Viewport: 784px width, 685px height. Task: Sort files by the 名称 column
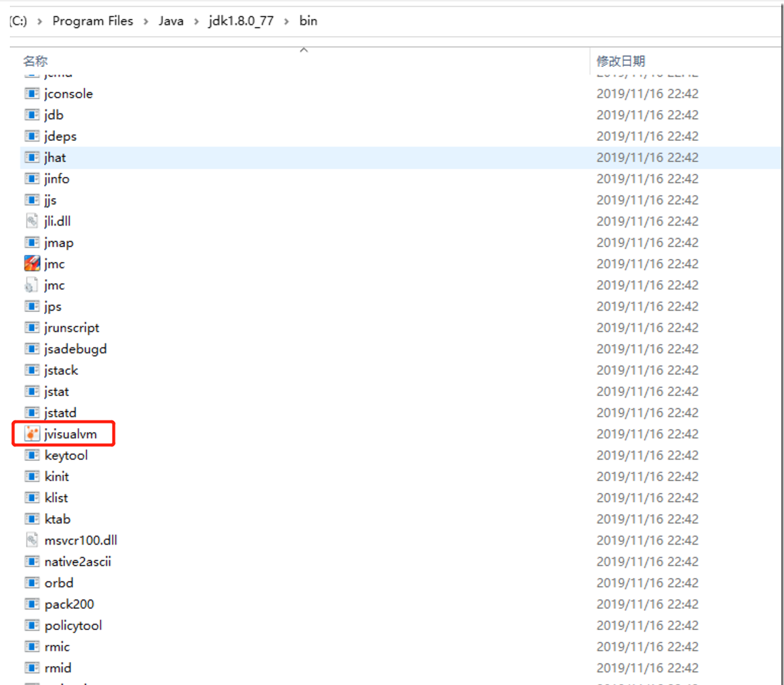click(35, 60)
